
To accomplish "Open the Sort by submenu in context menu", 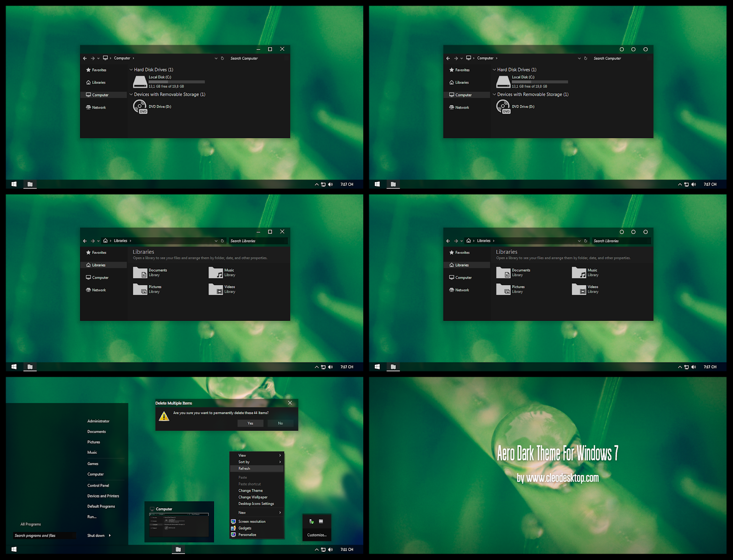I will tap(257, 462).
